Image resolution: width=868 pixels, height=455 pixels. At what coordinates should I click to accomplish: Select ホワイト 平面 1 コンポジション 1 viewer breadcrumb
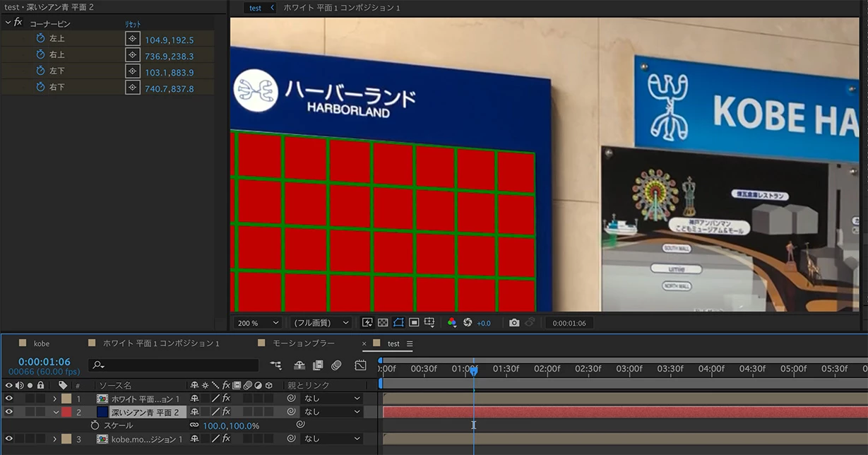pos(342,8)
